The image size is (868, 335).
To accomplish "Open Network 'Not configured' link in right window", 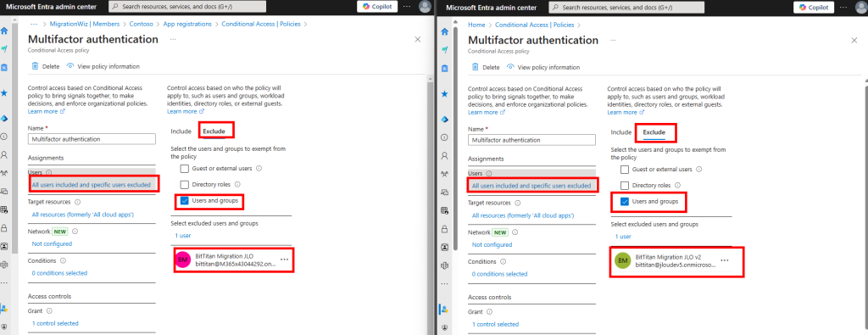I will click(x=492, y=244).
